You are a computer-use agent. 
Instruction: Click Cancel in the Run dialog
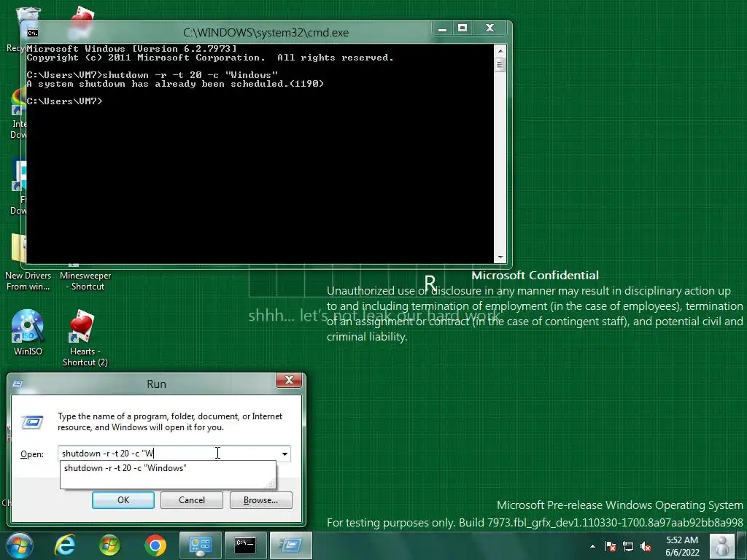(192, 500)
